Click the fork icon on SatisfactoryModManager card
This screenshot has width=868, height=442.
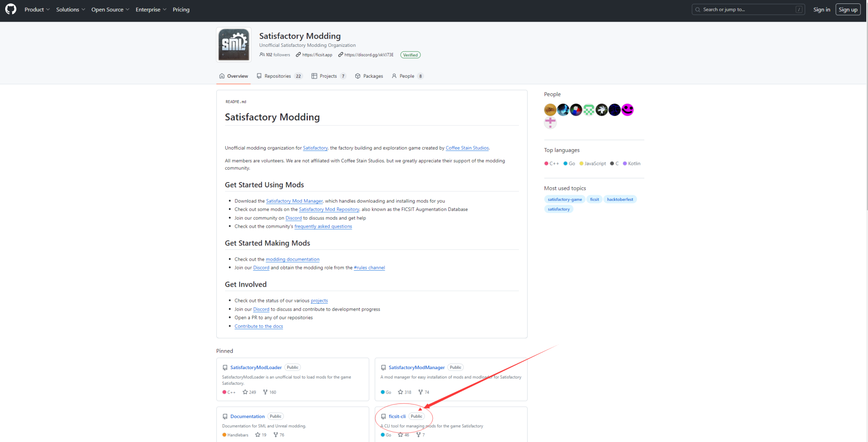420,392
